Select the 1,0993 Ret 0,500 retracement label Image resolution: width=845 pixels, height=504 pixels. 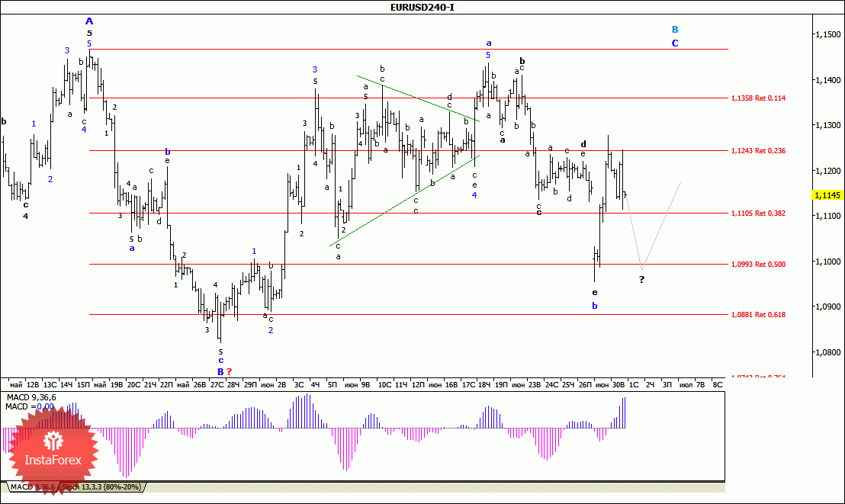coord(758,265)
